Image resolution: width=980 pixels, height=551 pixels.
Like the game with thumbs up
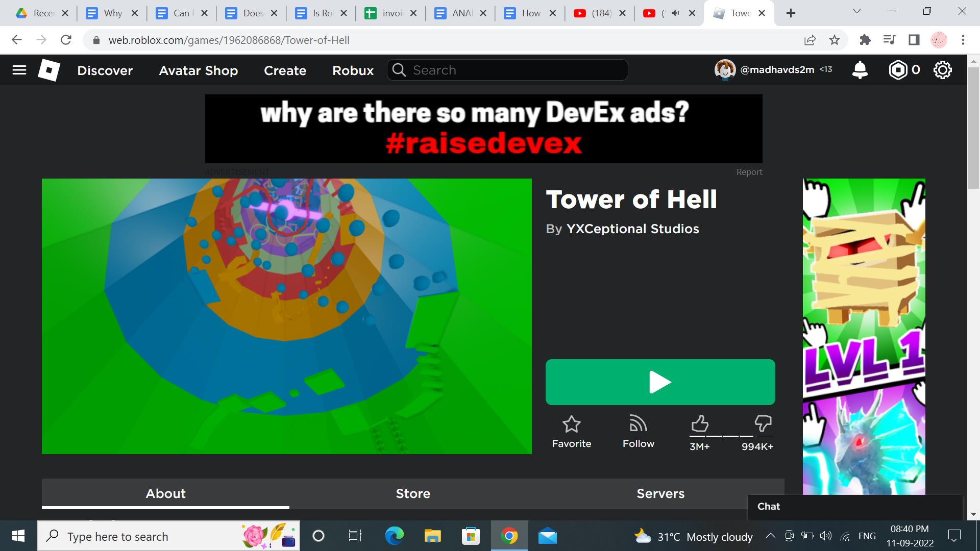[699, 423]
